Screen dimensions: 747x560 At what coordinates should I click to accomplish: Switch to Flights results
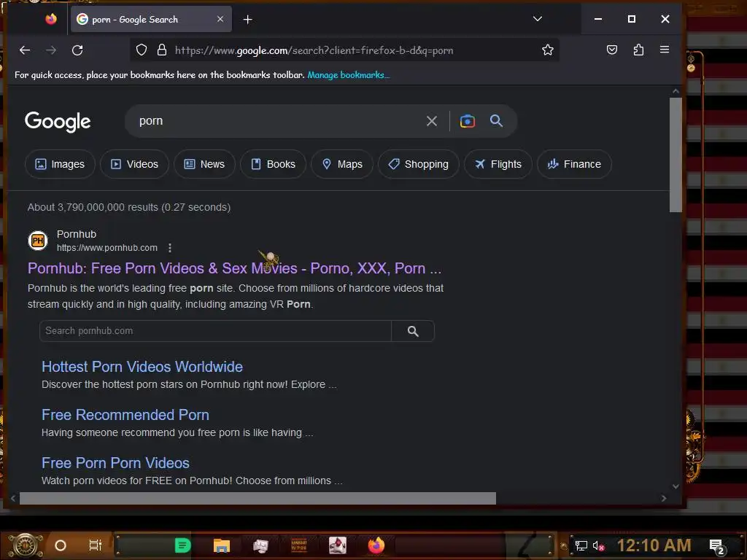(498, 164)
